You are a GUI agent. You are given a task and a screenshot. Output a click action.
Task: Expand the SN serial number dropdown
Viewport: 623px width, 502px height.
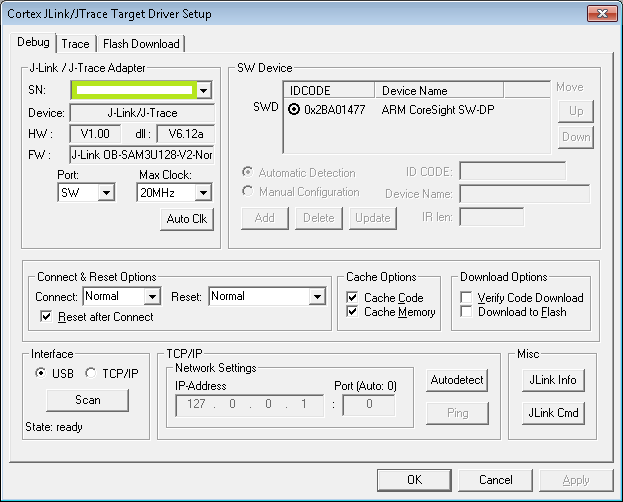click(x=203, y=90)
